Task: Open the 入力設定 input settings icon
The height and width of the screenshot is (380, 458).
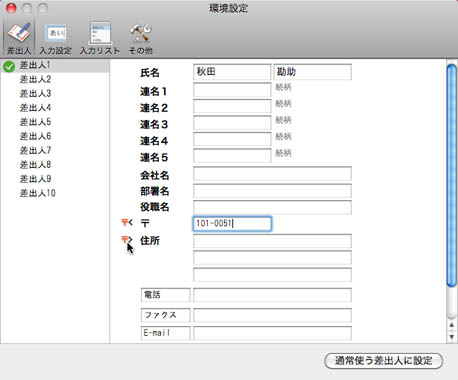Action: tap(55, 38)
